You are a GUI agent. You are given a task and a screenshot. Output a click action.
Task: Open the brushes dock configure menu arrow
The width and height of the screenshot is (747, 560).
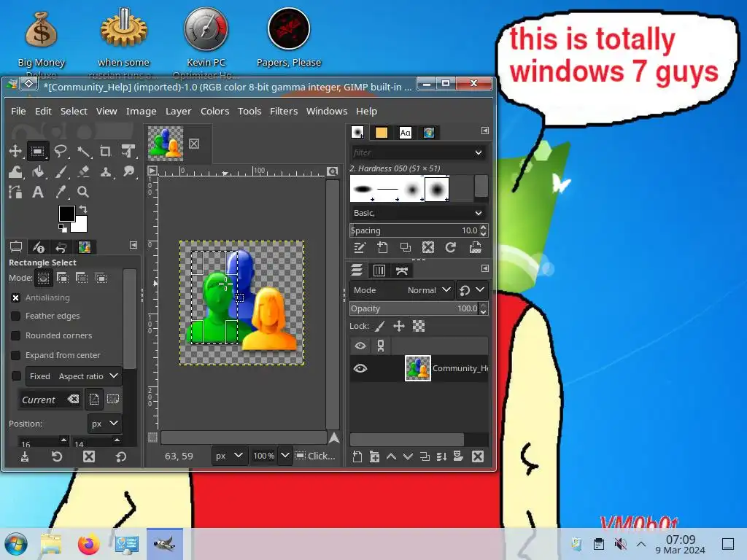[x=484, y=131]
